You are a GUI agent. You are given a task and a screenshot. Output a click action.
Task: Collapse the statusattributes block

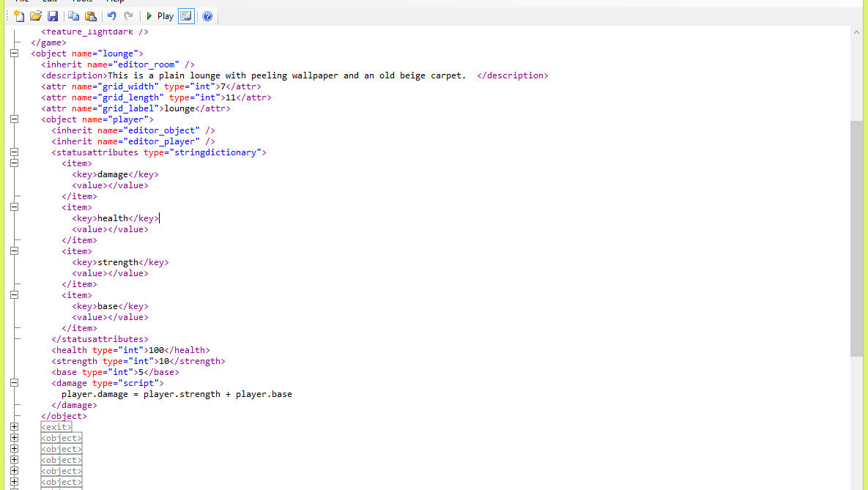14,152
